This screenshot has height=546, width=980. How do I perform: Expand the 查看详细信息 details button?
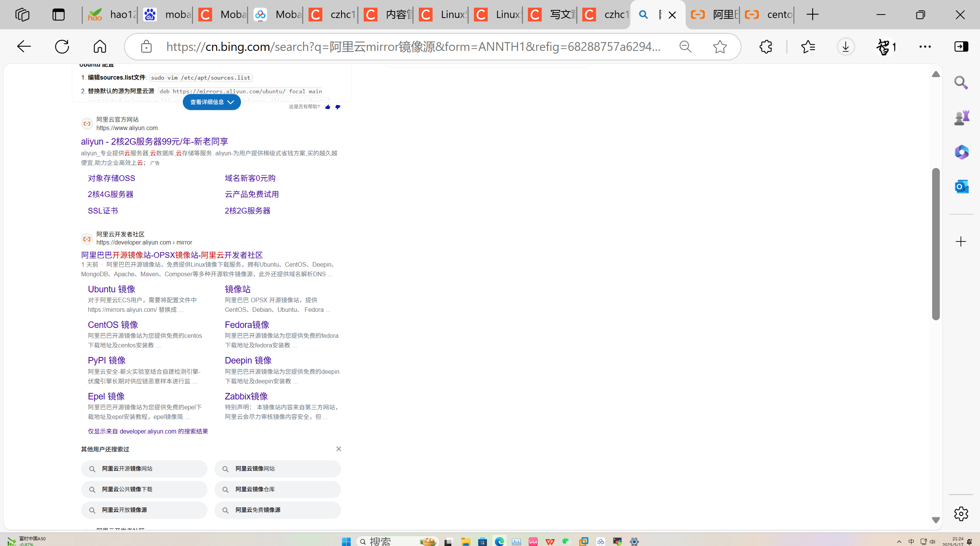coord(212,102)
